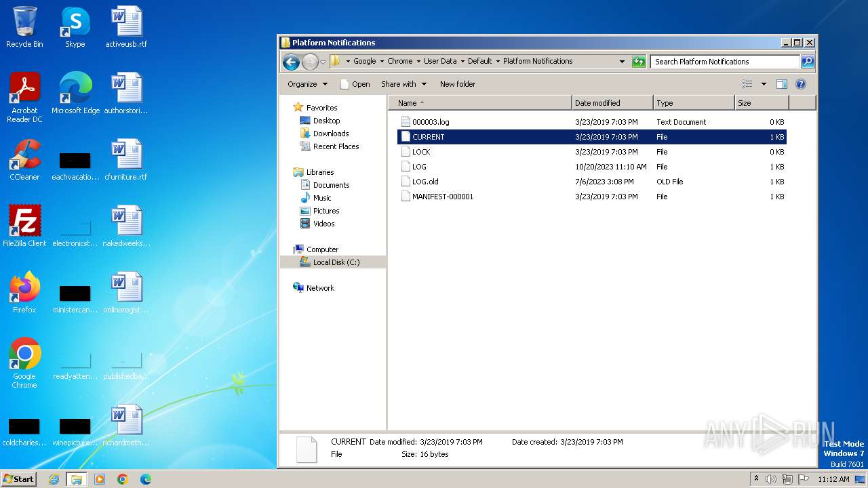Screen dimensions: 868x488
Task: Open the Organize menu
Action: point(307,84)
